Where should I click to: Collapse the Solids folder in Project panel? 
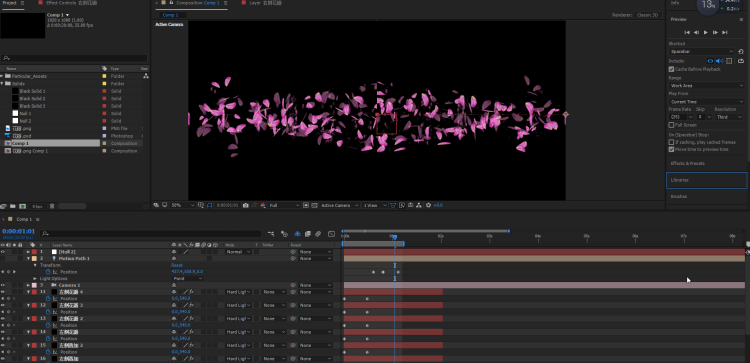pyautogui.click(x=3, y=84)
